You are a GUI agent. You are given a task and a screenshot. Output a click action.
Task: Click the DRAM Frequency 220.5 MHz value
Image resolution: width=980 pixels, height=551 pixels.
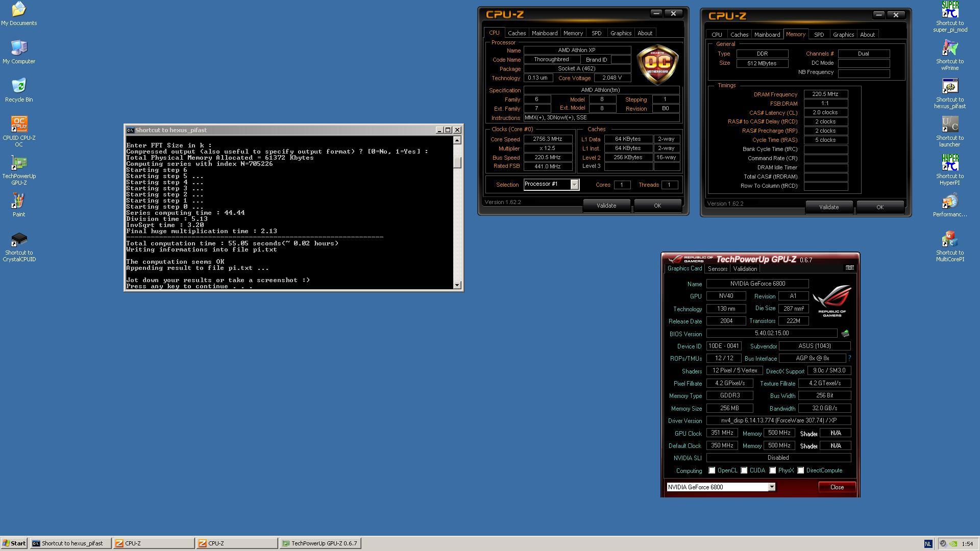[x=825, y=94]
